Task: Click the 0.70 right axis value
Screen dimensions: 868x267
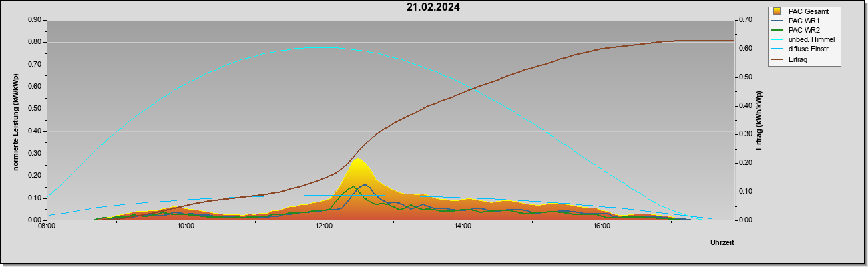Action: (745, 20)
